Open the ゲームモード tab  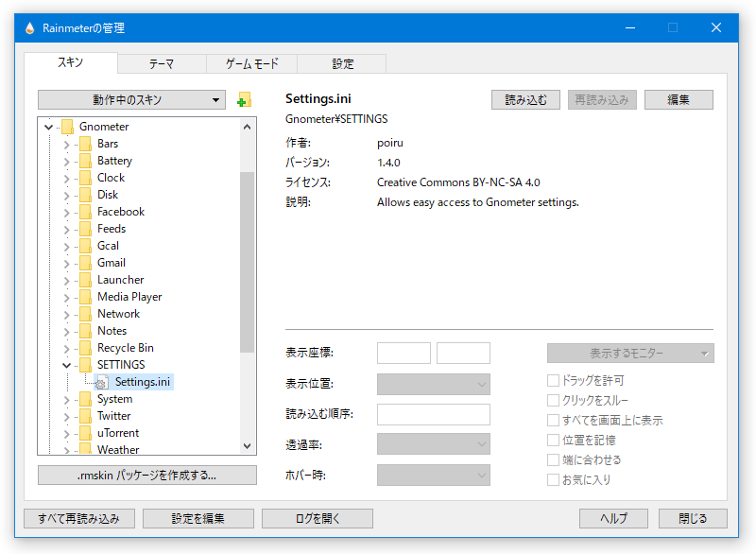click(251, 63)
